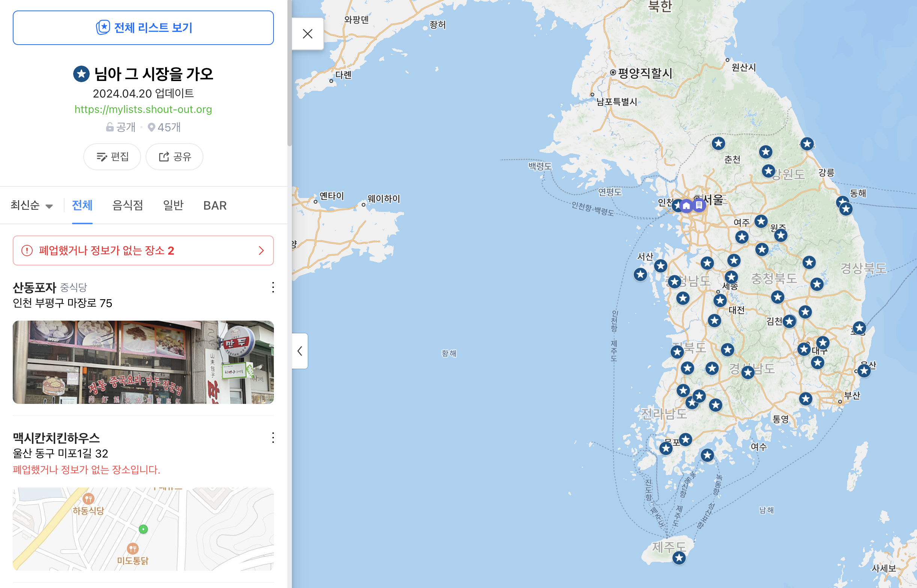917x588 pixels.
Task: Collapse the side panel with arrow
Action: pyautogui.click(x=300, y=351)
